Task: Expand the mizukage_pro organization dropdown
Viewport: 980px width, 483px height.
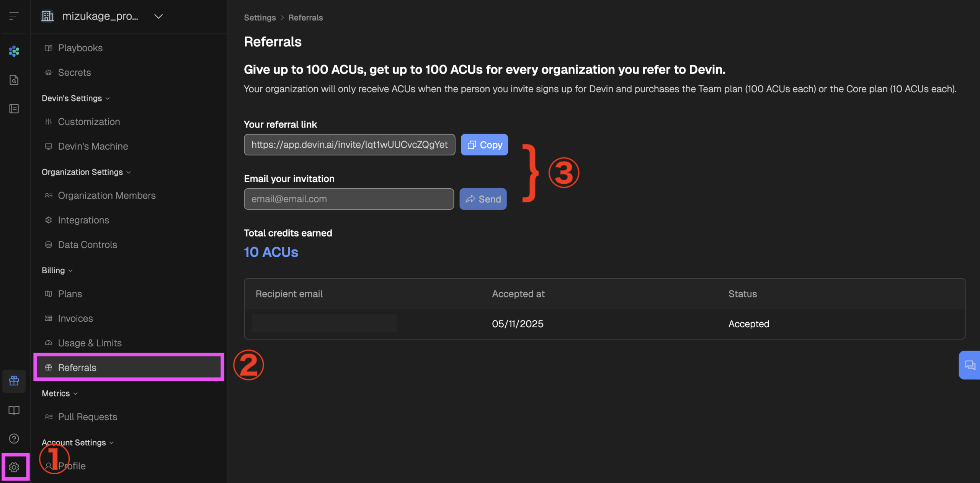Action: pyautogui.click(x=158, y=16)
